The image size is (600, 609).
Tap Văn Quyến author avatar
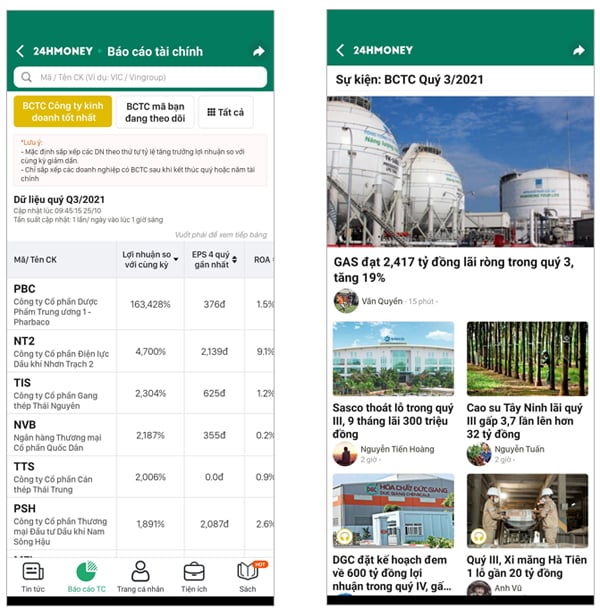coord(346,301)
